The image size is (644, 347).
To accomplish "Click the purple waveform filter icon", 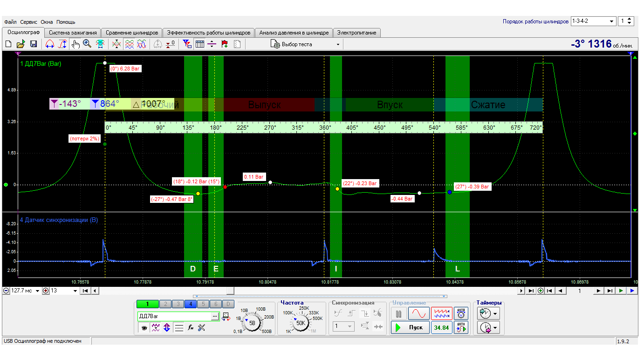I will point(156,328).
